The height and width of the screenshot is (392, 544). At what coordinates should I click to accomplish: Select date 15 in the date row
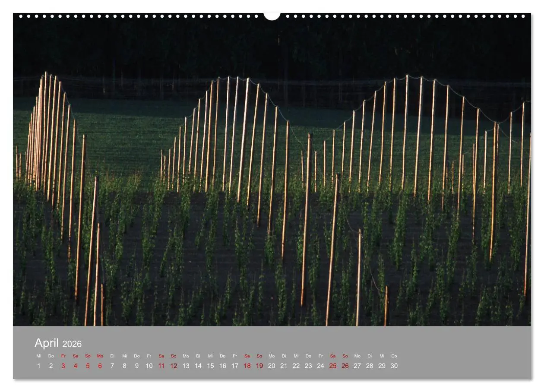point(210,366)
